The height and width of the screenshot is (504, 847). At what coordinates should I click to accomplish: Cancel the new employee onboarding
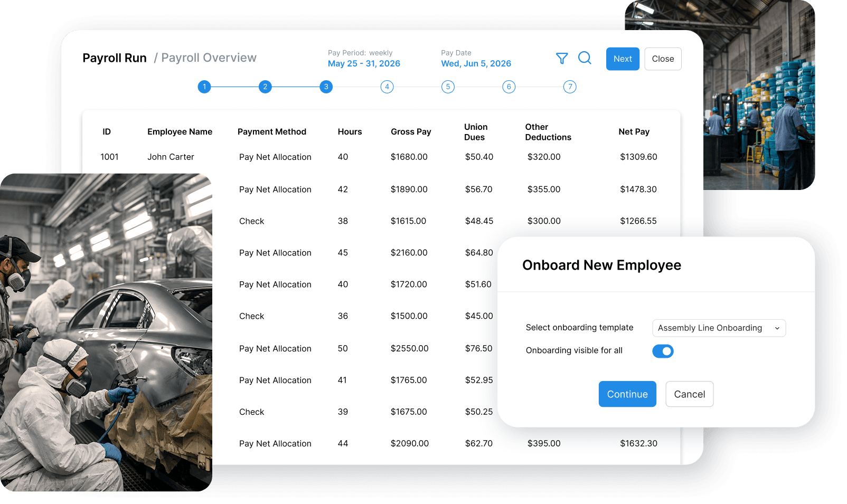pyautogui.click(x=689, y=394)
